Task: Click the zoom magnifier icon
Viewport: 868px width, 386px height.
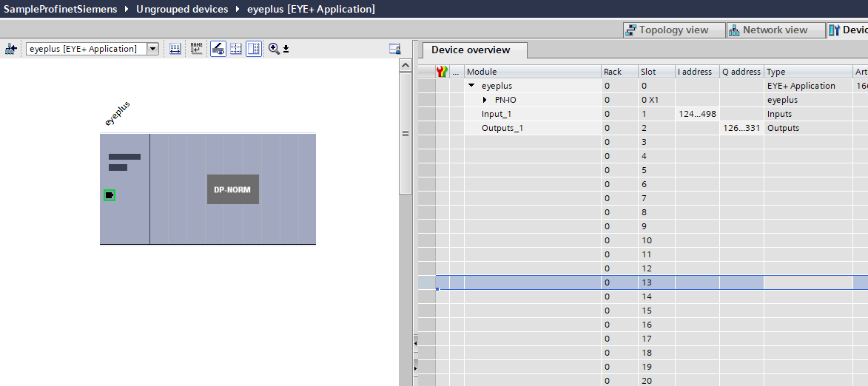Action: click(274, 49)
